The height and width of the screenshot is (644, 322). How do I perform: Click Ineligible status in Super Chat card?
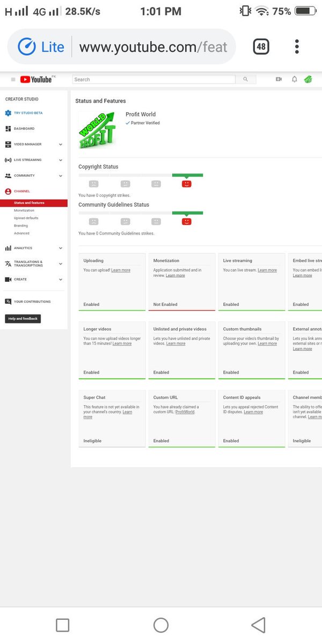pyautogui.click(x=92, y=441)
